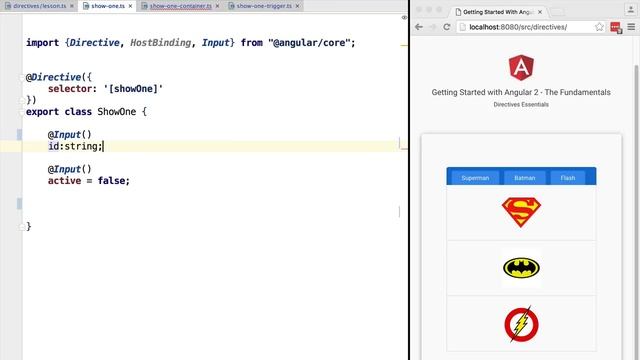Click the Superman button
This screenshot has width=640, height=360.
(475, 178)
